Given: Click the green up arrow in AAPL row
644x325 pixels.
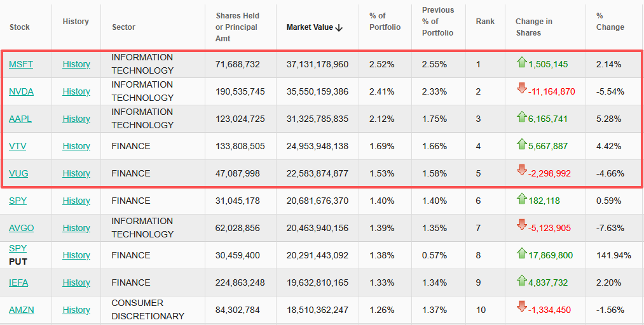Looking at the screenshot, I should coord(522,117).
